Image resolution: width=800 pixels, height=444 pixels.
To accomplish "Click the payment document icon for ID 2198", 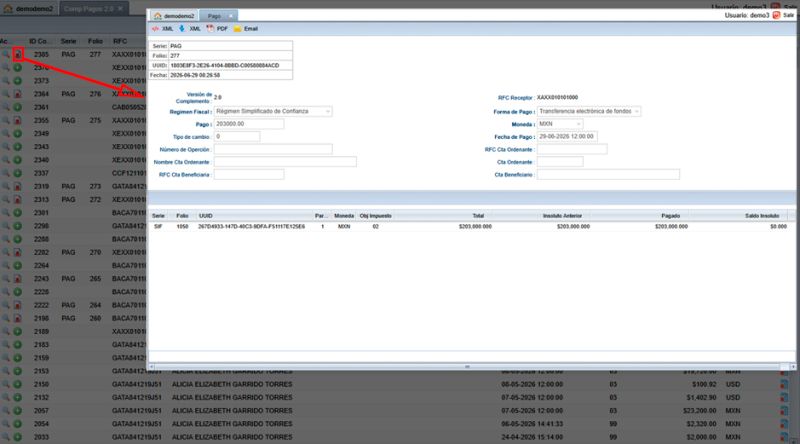I will click(x=18, y=318).
